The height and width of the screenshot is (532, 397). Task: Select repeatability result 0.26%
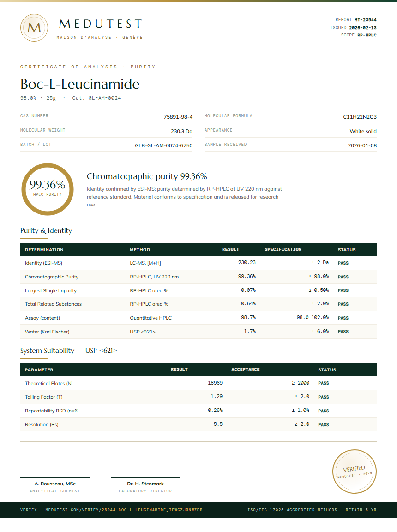[215, 410]
